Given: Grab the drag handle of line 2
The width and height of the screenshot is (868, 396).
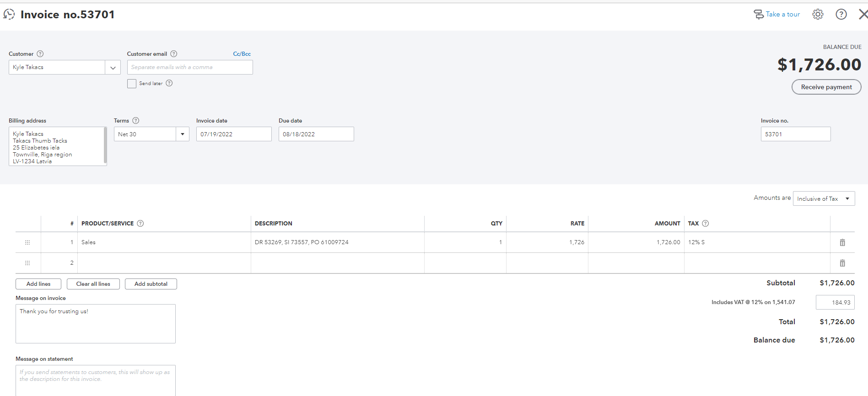Looking at the screenshot, I should tap(27, 263).
